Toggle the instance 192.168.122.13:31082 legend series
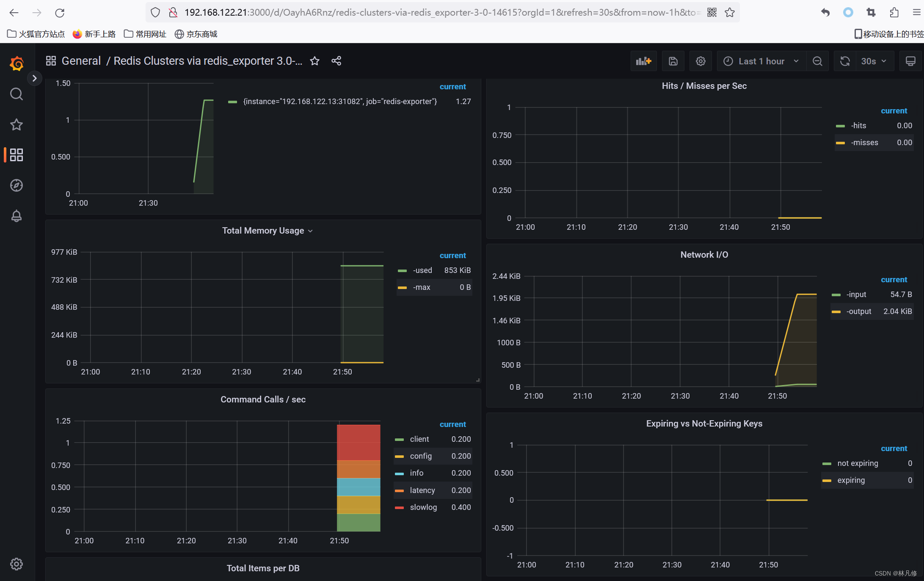Screen dimensions: 924x581 [340, 102]
